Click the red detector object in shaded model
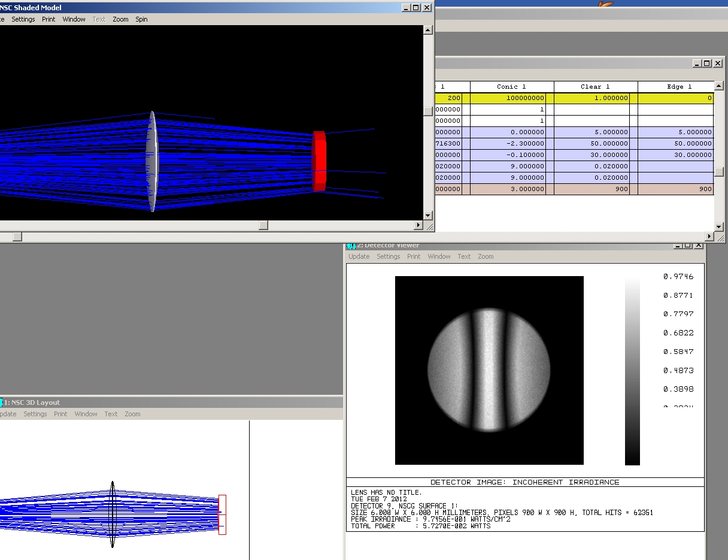 click(x=319, y=161)
